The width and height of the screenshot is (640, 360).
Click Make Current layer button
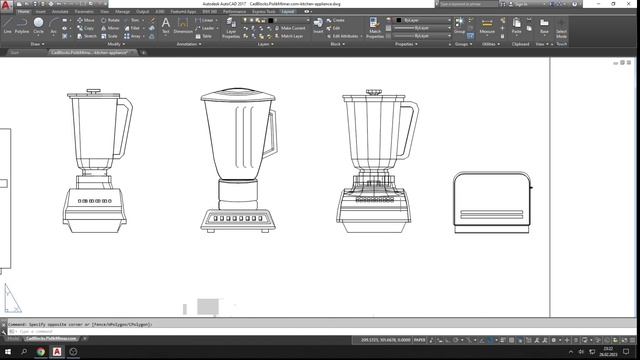tap(290, 28)
